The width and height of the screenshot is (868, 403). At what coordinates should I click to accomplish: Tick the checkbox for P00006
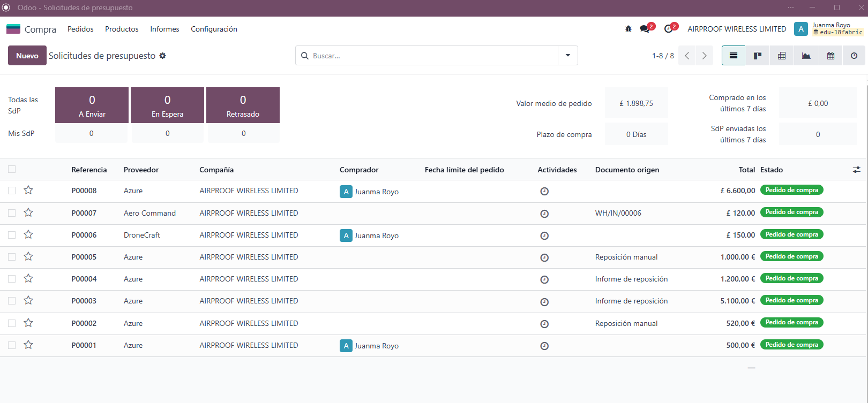point(12,235)
